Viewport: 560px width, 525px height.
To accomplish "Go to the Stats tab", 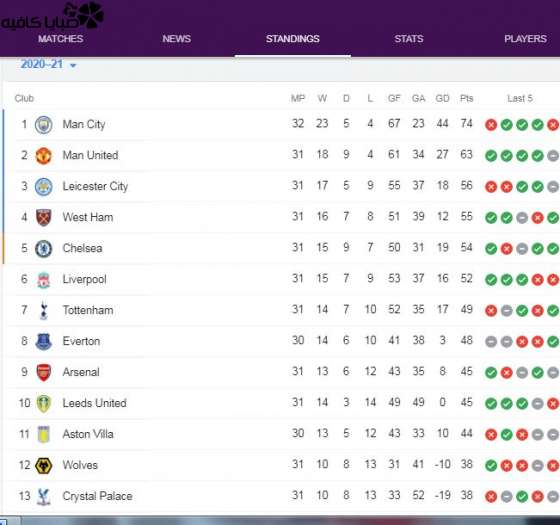I will (x=409, y=39).
